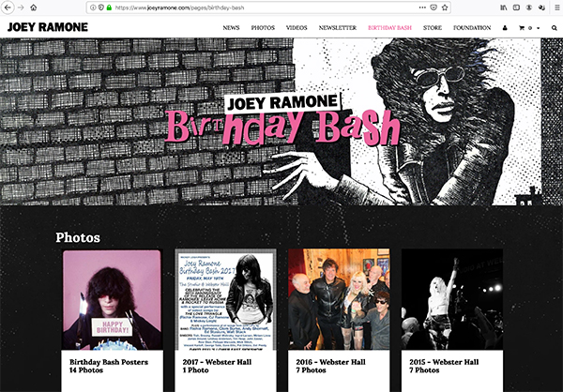Open the 2015 concert stage thumbnail

click(452, 299)
